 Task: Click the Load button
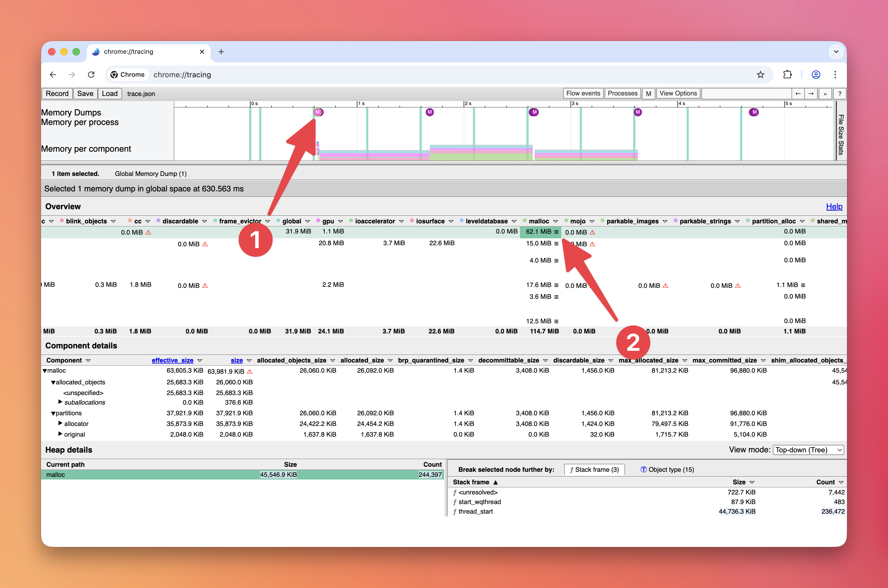pos(110,93)
